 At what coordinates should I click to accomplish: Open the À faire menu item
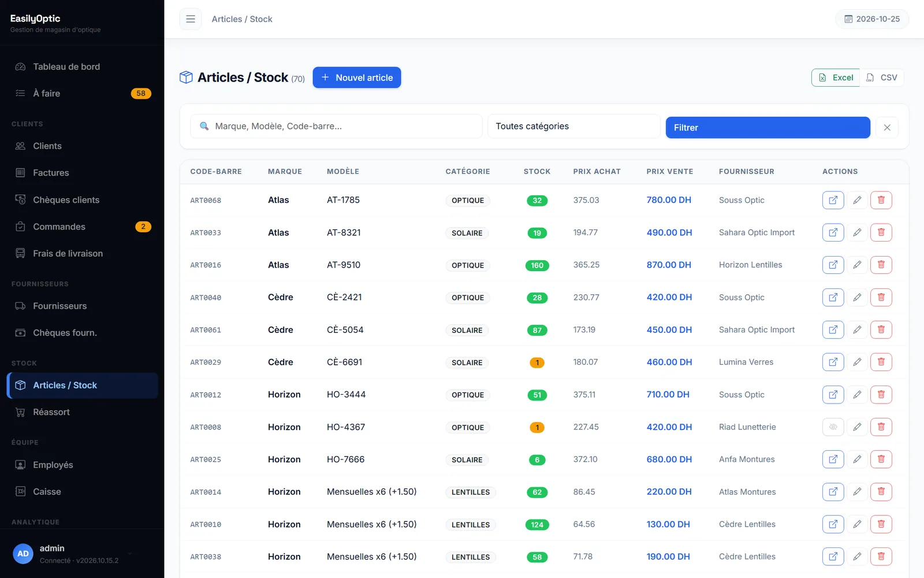tap(82, 93)
